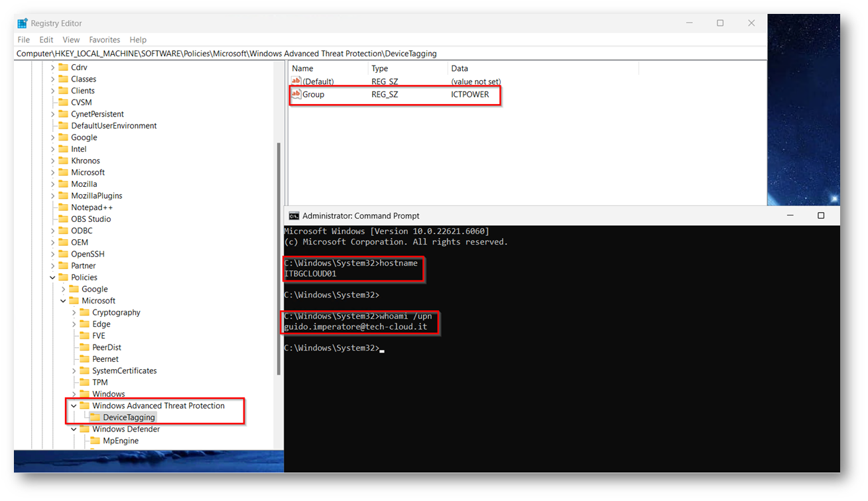Click the string value icon beside Group

coord(296,94)
